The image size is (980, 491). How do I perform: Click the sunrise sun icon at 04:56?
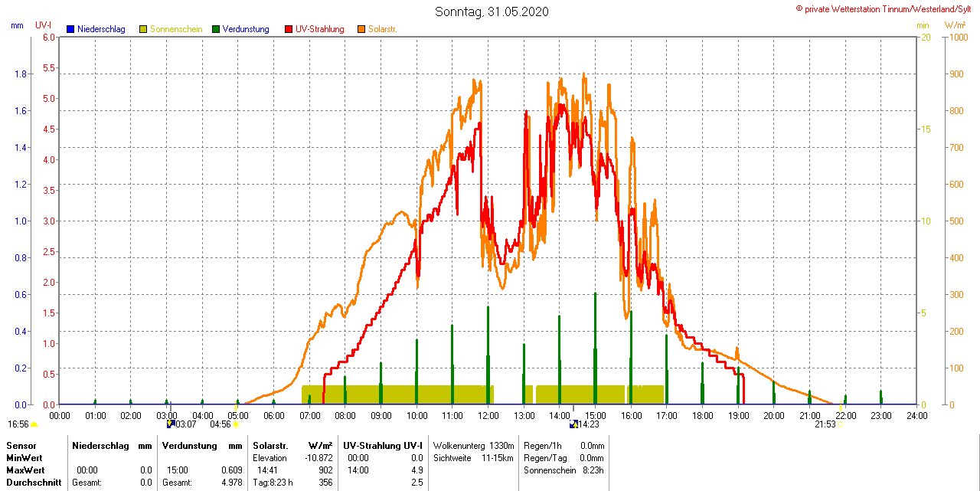(237, 424)
